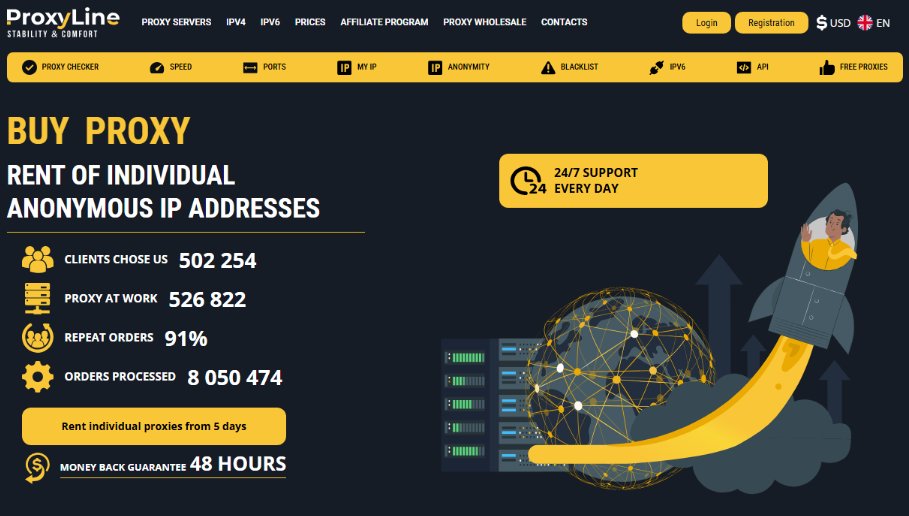Open the Blacklist tool link
This screenshot has width=909, height=516.
[x=569, y=67]
